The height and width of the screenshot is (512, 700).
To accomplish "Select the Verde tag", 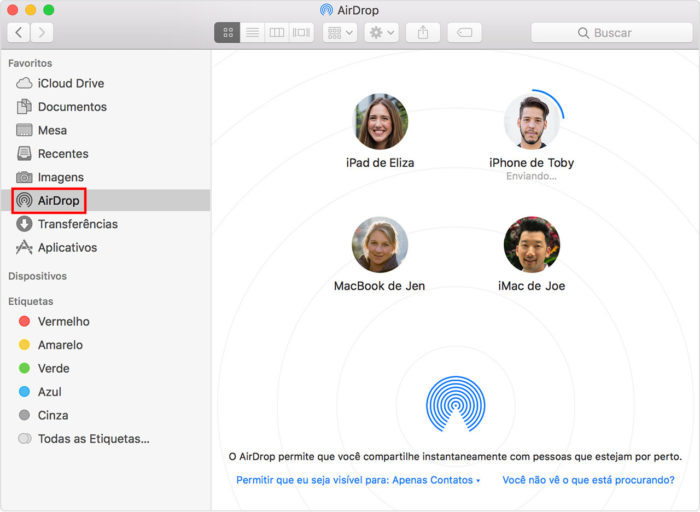I will click(x=106, y=368).
